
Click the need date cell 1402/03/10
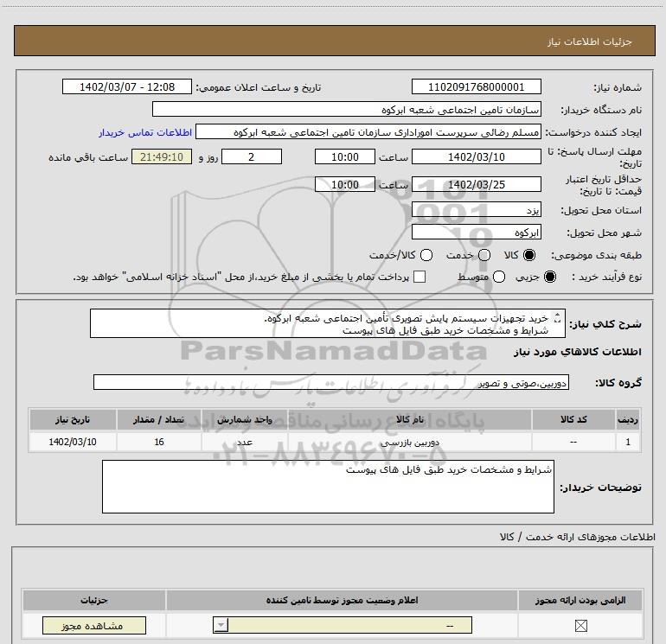click(73, 442)
